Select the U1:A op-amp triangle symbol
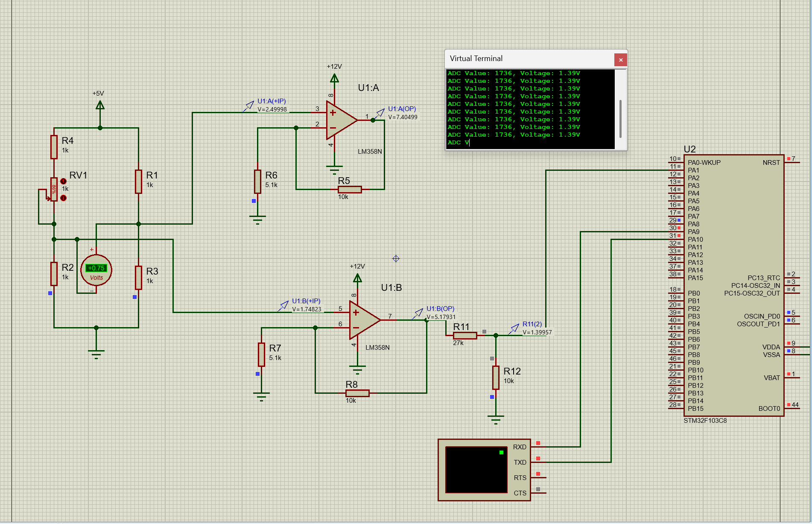This screenshot has width=812, height=524. tap(342, 120)
